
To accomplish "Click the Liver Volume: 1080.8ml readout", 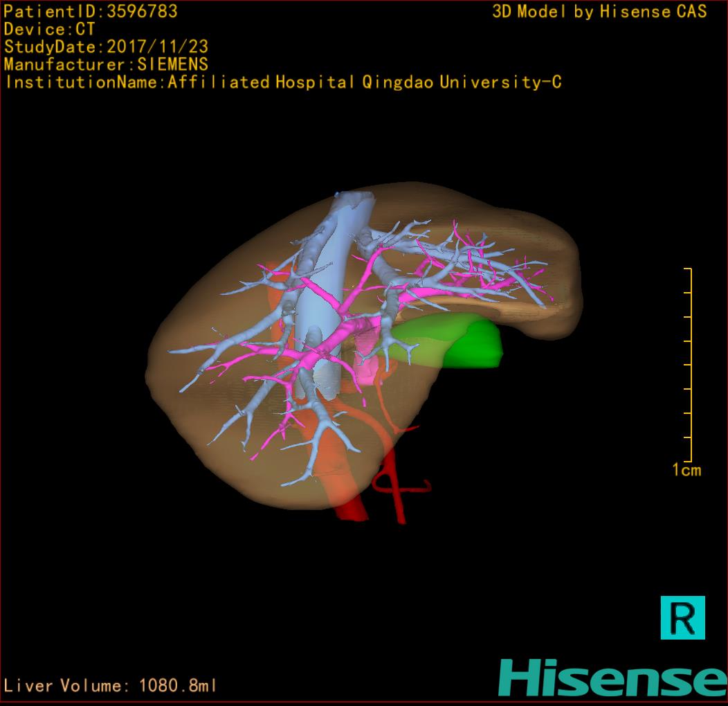I will (x=109, y=685).
